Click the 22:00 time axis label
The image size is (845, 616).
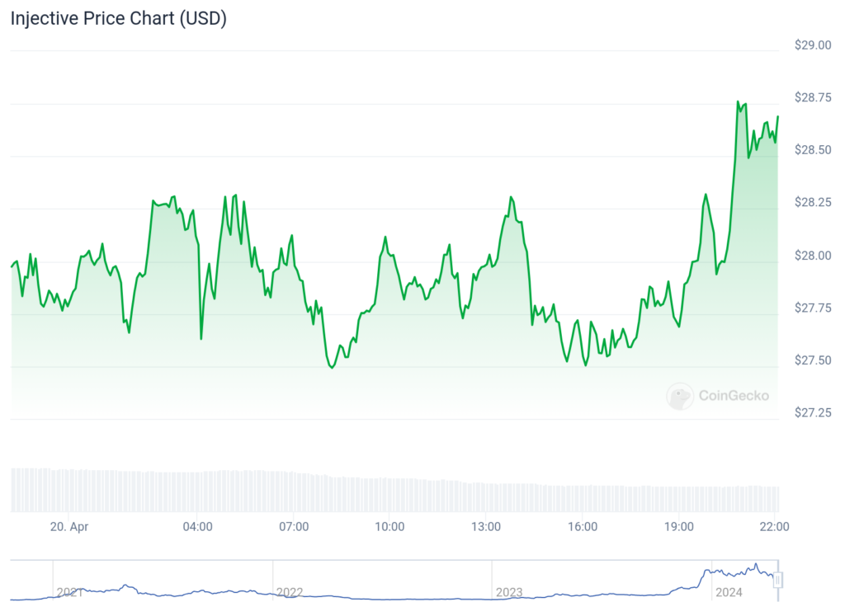(x=774, y=527)
